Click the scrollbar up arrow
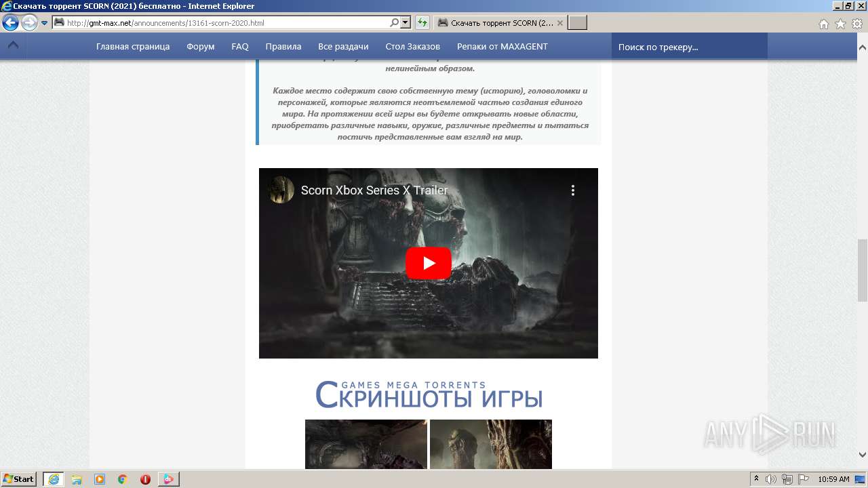This screenshot has width=868, height=488. [x=862, y=47]
